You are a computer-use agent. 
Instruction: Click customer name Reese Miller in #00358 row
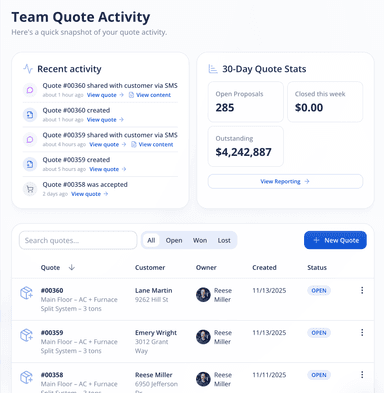(154, 375)
